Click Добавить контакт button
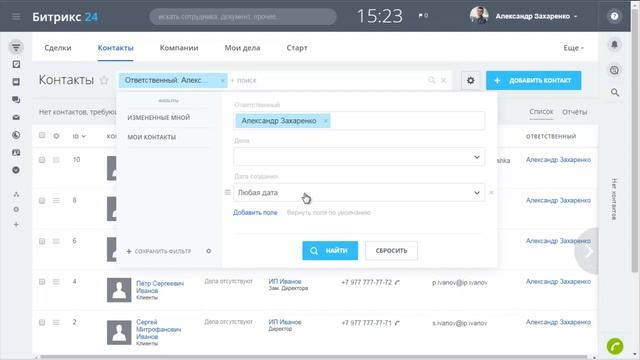The image size is (640, 360). pyautogui.click(x=533, y=80)
